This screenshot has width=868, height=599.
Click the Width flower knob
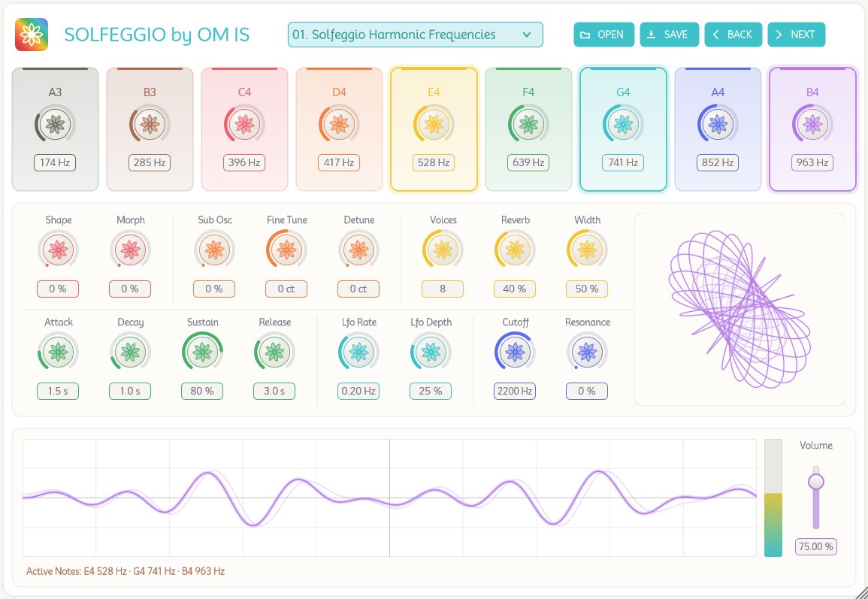587,250
